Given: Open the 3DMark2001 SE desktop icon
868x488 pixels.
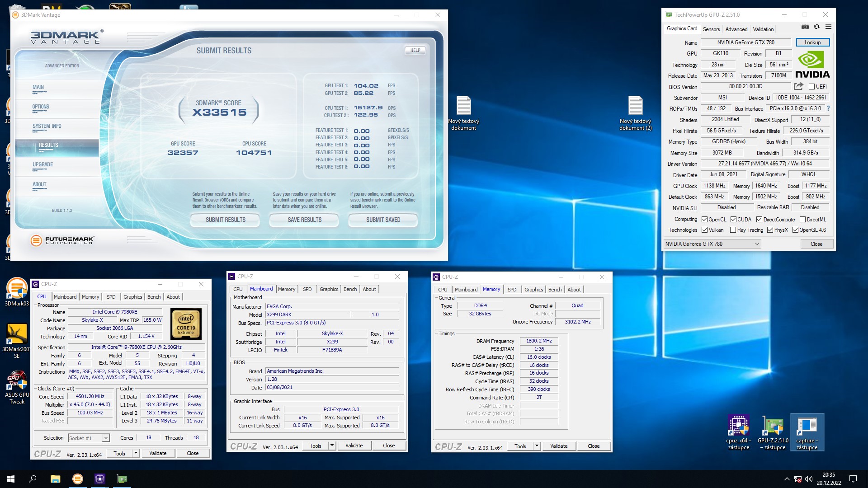Looking at the screenshot, I should pos(17,341).
